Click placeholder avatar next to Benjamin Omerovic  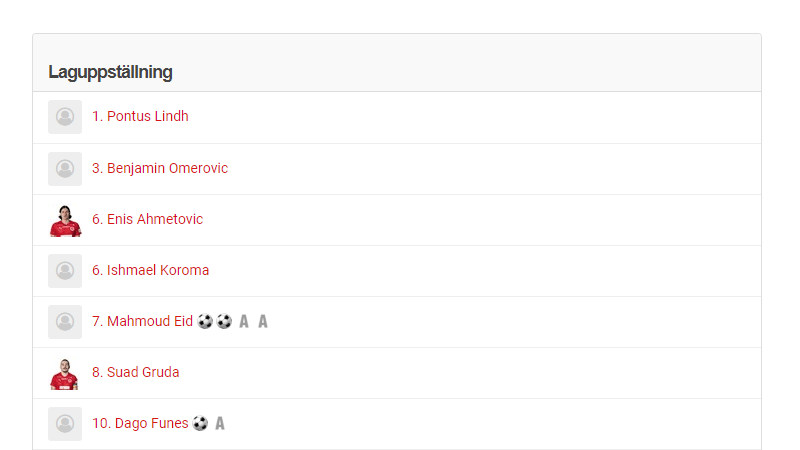tap(65, 168)
